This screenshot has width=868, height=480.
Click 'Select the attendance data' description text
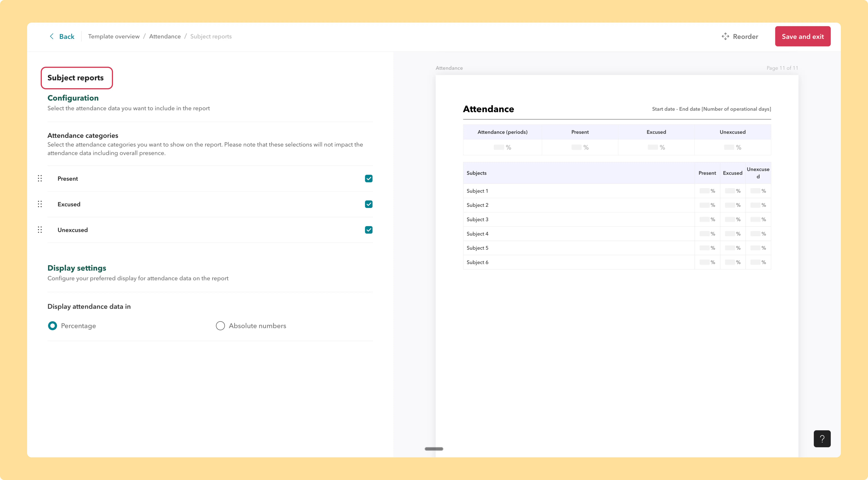129,108
